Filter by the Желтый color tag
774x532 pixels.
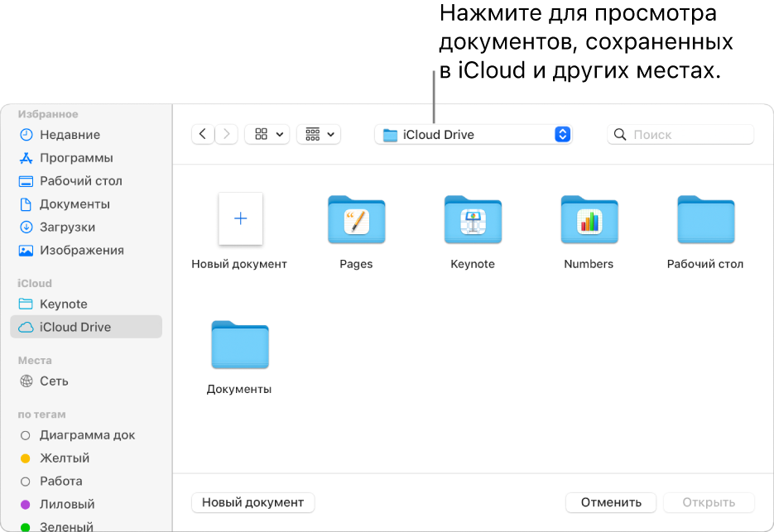[64, 458]
